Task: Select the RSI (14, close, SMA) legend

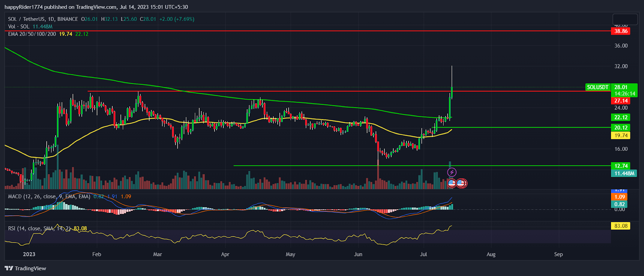Action: click(39, 229)
